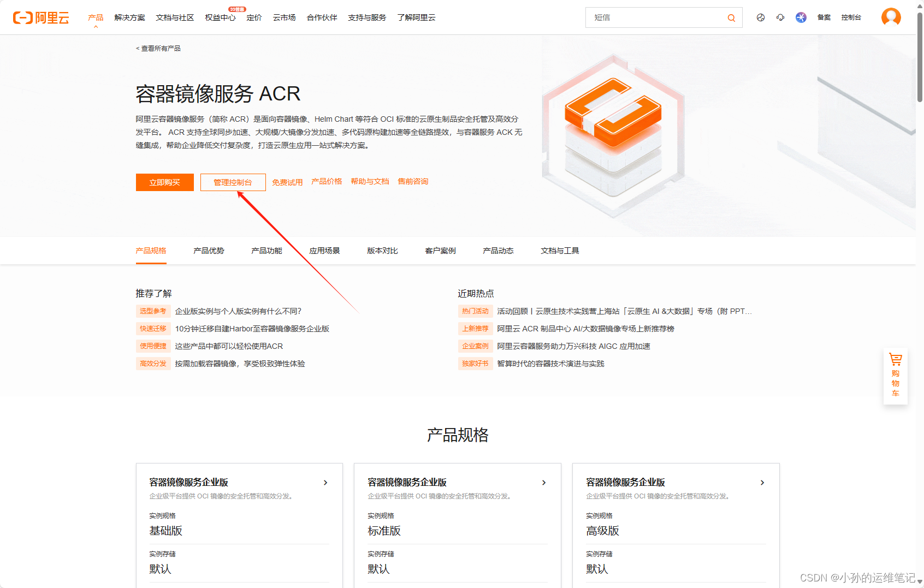The height and width of the screenshot is (588, 924).
Task: Click the 管理控制台 button
Action: pos(233,182)
